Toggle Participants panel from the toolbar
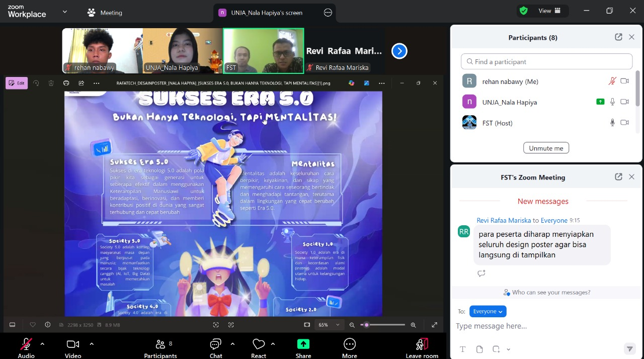The height and width of the screenshot is (359, 644). (160, 344)
